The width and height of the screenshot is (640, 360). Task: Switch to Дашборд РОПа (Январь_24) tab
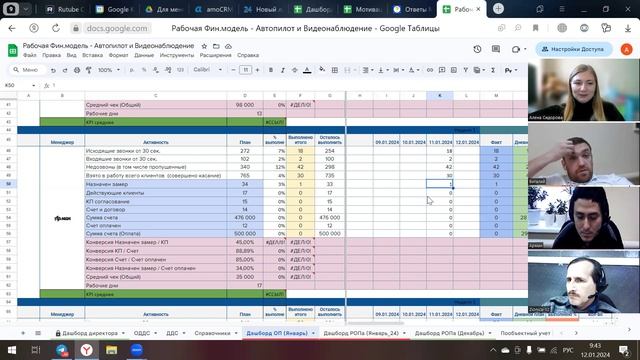point(361,333)
